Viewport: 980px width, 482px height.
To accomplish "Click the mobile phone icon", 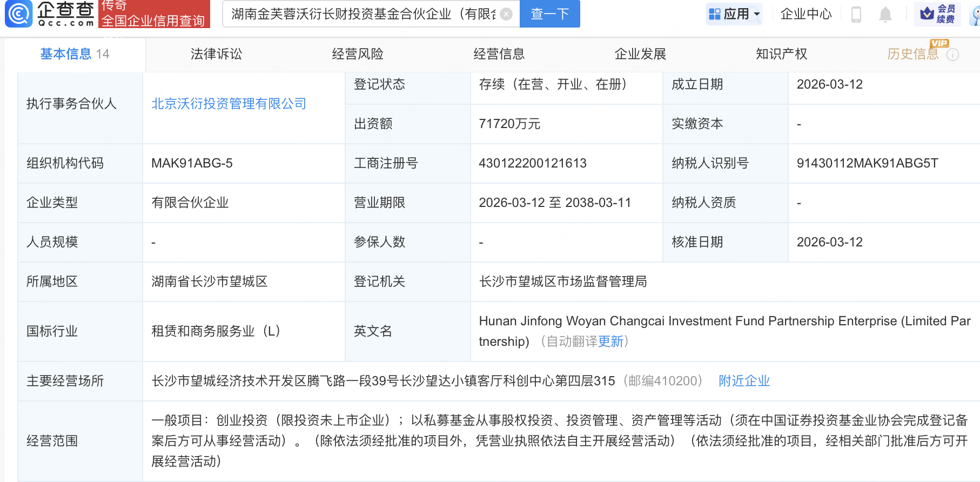I will tap(856, 14).
